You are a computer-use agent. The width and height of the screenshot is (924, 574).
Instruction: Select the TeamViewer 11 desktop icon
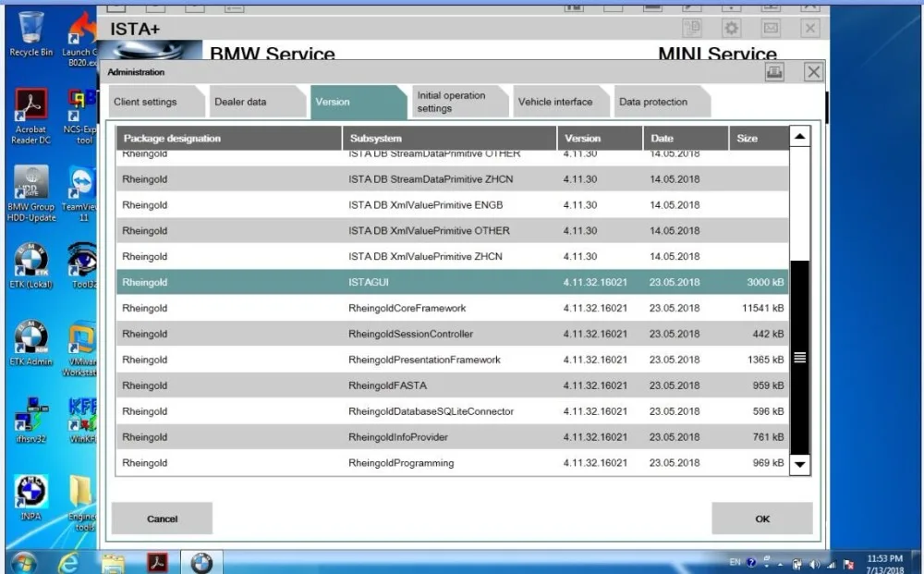pyautogui.click(x=80, y=194)
